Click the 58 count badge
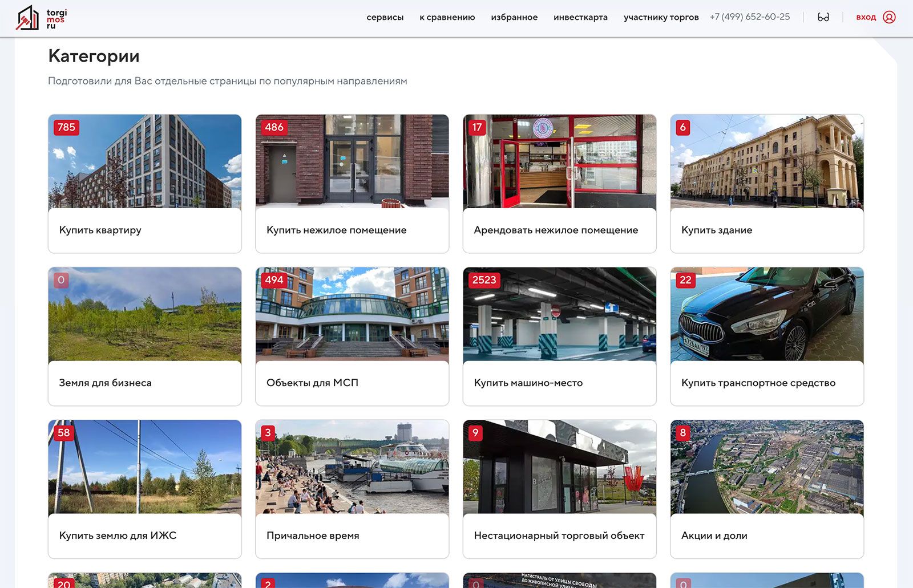Screen dimensions: 913x588 [64, 433]
